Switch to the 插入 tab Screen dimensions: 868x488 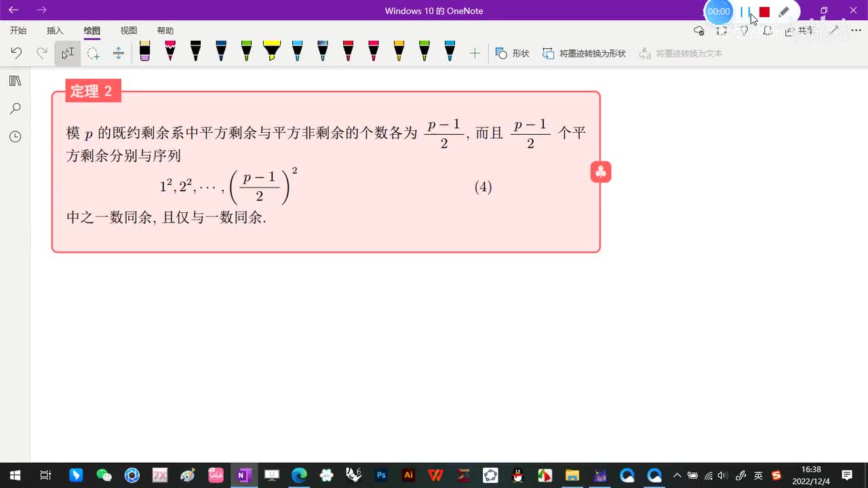coord(55,30)
